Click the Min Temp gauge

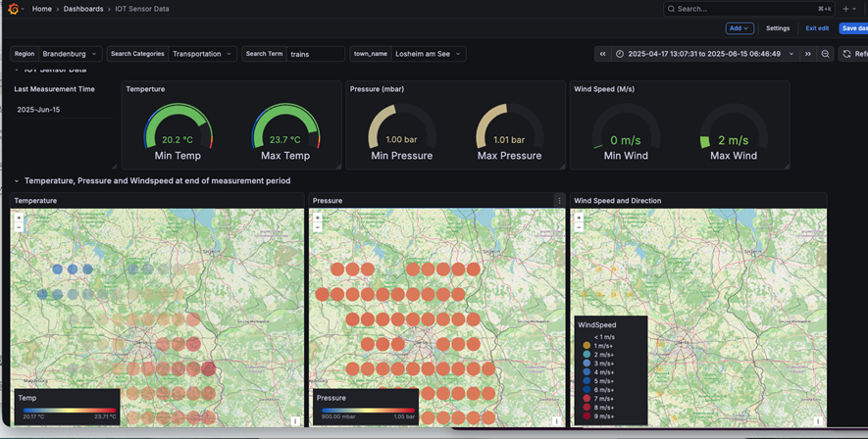point(178,131)
